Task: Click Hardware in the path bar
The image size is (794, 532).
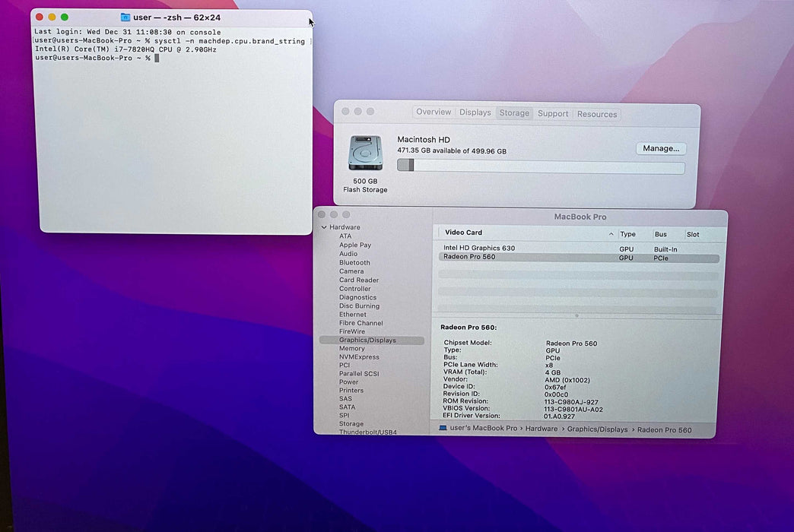Action: pos(542,429)
